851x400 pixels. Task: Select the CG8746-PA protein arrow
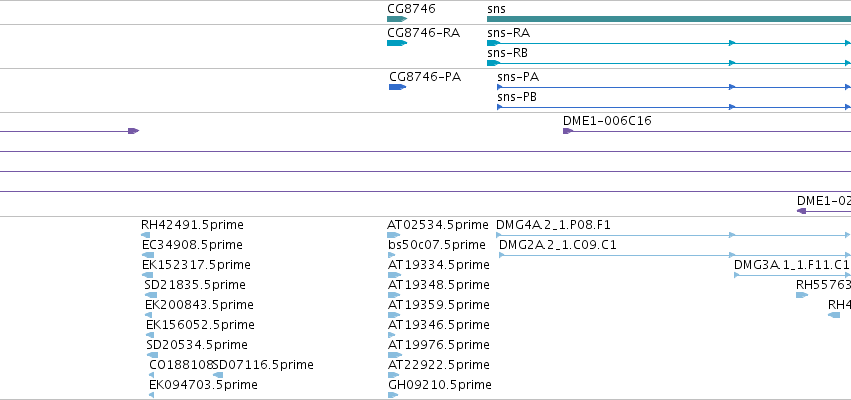click(397, 87)
